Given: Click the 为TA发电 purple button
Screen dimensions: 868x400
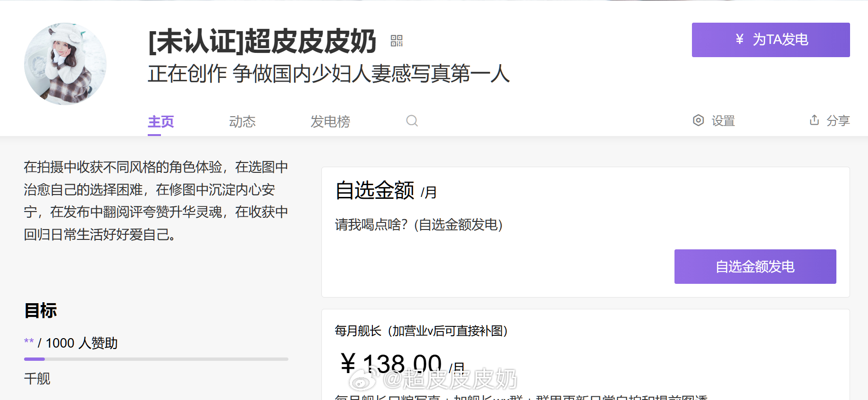Looking at the screenshot, I should (771, 40).
